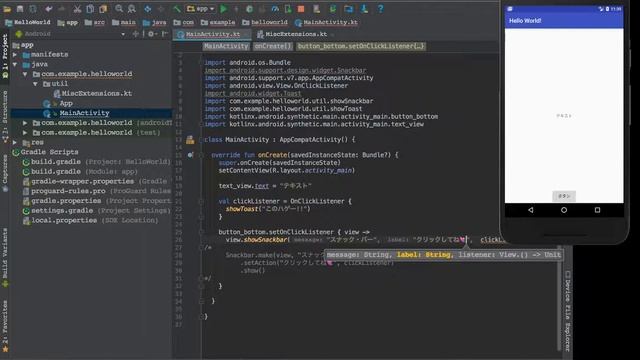Click the java folder breadcrumb

tap(155, 22)
